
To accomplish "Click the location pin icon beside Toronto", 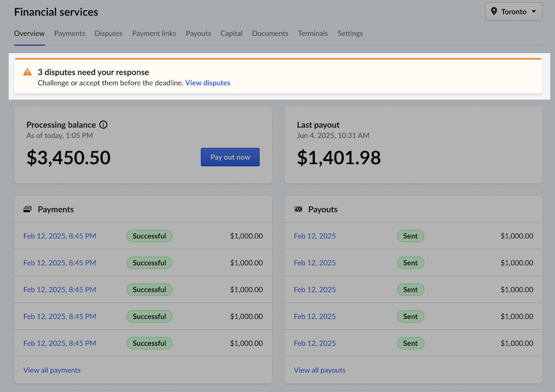I will point(494,11).
